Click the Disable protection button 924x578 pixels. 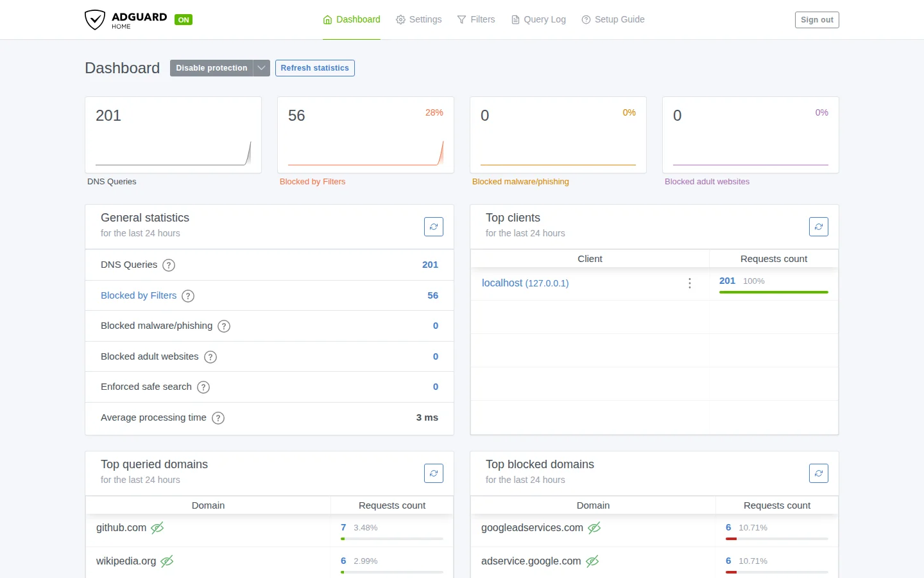click(212, 68)
